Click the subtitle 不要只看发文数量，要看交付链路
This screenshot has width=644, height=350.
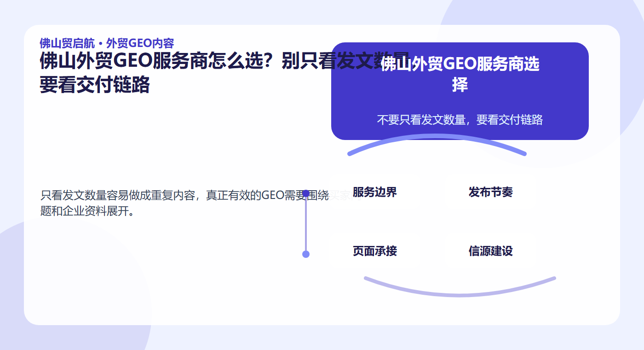pyautogui.click(x=460, y=120)
